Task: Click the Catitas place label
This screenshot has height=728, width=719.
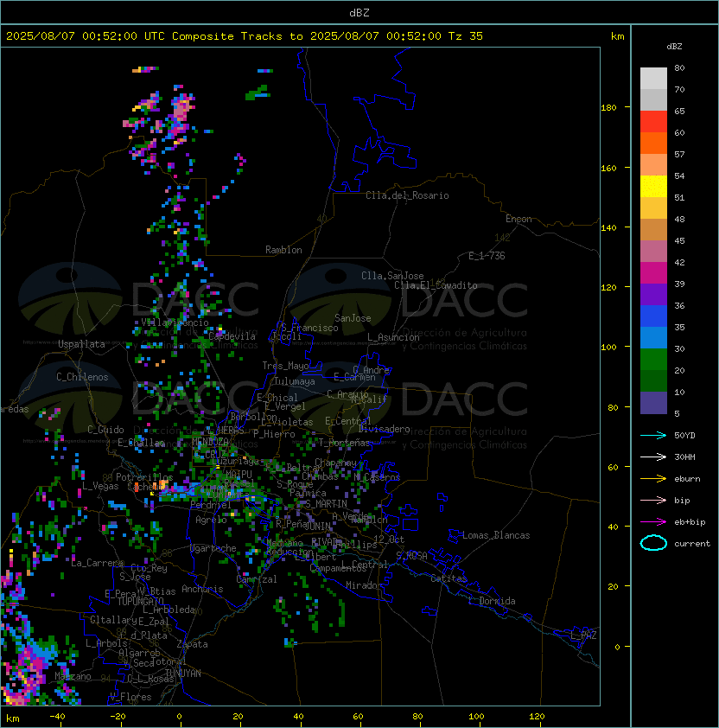Action: [449, 578]
